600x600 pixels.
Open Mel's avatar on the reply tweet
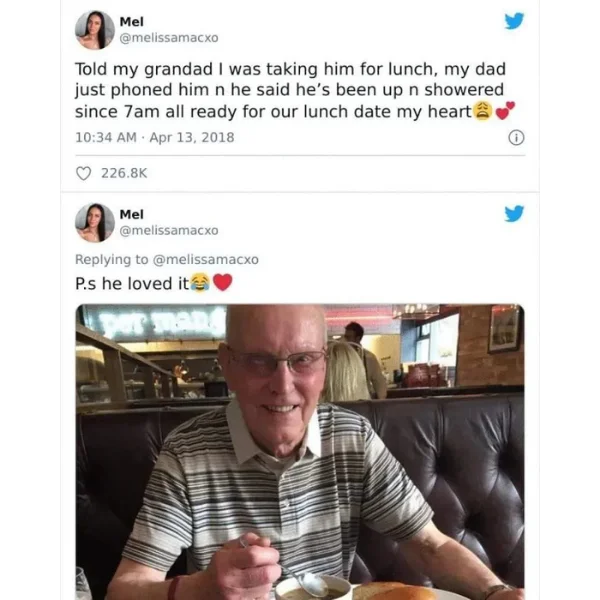95,223
